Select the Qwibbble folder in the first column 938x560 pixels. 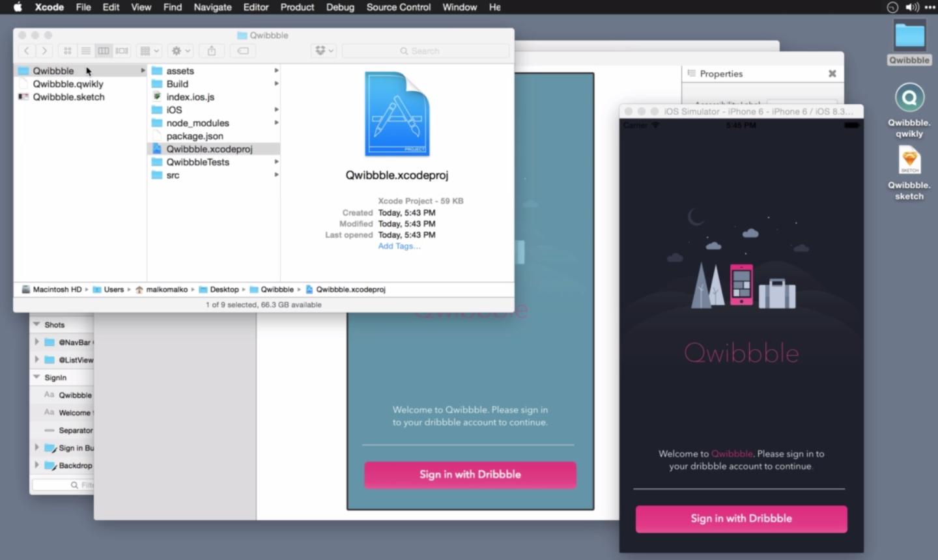coord(79,71)
